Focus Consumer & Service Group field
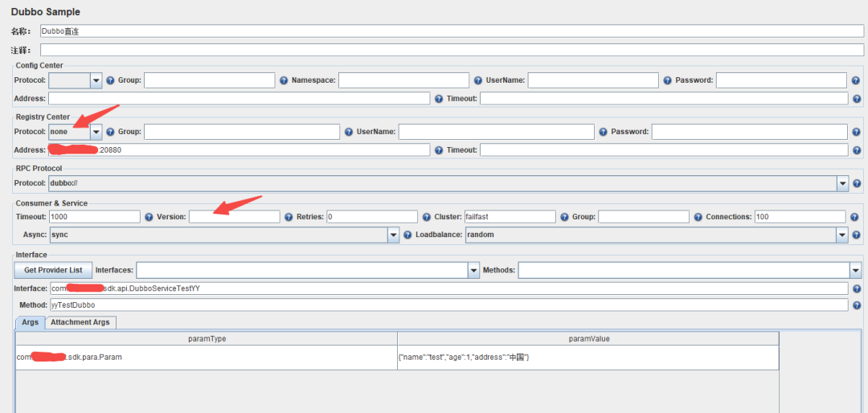 click(644, 217)
